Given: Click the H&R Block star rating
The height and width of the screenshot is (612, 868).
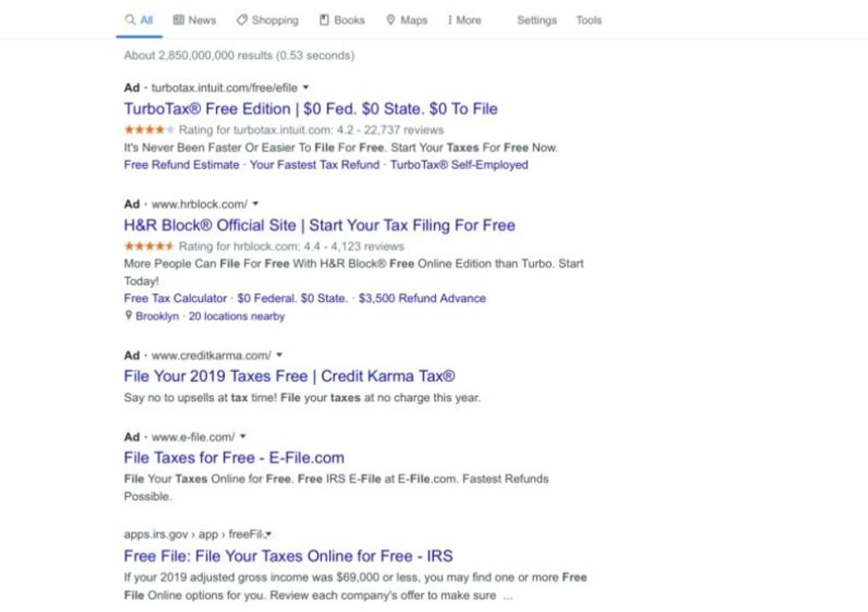Looking at the screenshot, I should tap(149, 246).
